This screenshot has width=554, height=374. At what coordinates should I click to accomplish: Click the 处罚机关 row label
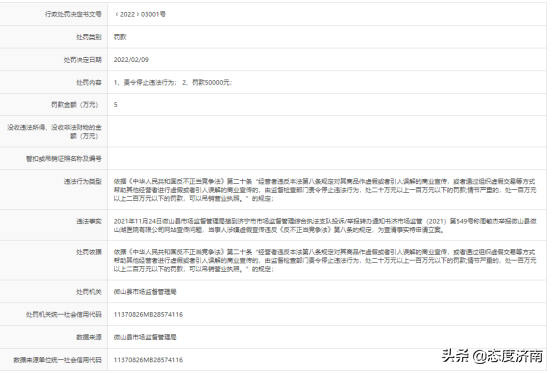89,292
